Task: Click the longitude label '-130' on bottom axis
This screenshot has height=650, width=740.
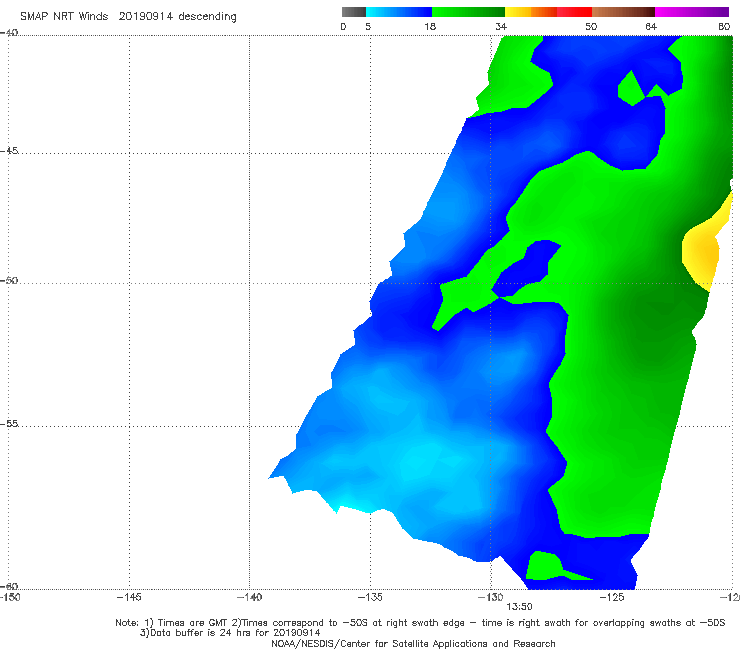Action: coord(491,597)
